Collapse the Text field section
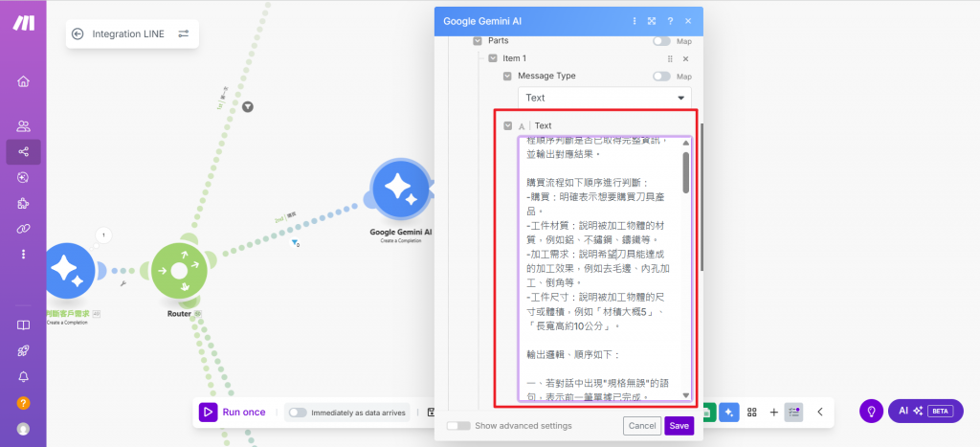980x447 pixels. (x=508, y=125)
